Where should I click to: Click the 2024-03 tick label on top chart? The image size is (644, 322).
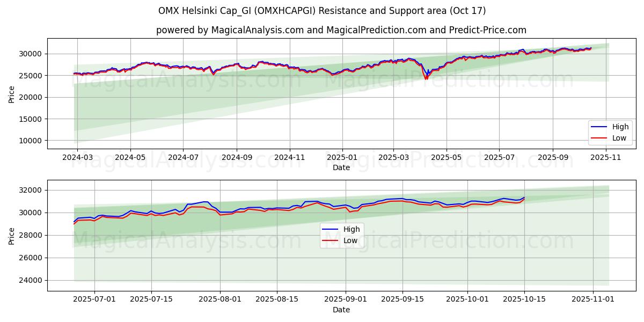[x=77, y=158]
